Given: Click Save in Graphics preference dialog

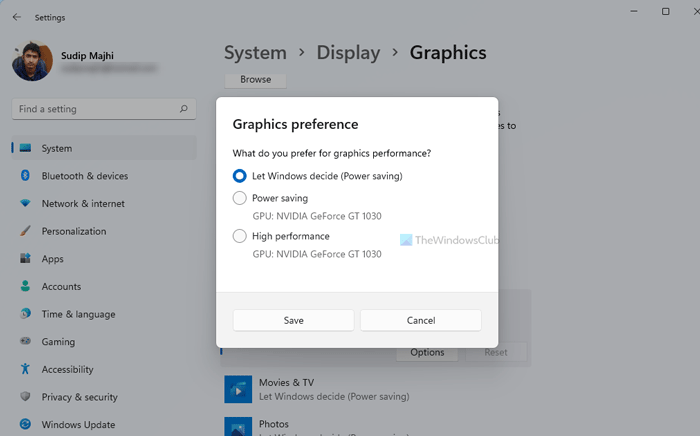Looking at the screenshot, I should (293, 320).
